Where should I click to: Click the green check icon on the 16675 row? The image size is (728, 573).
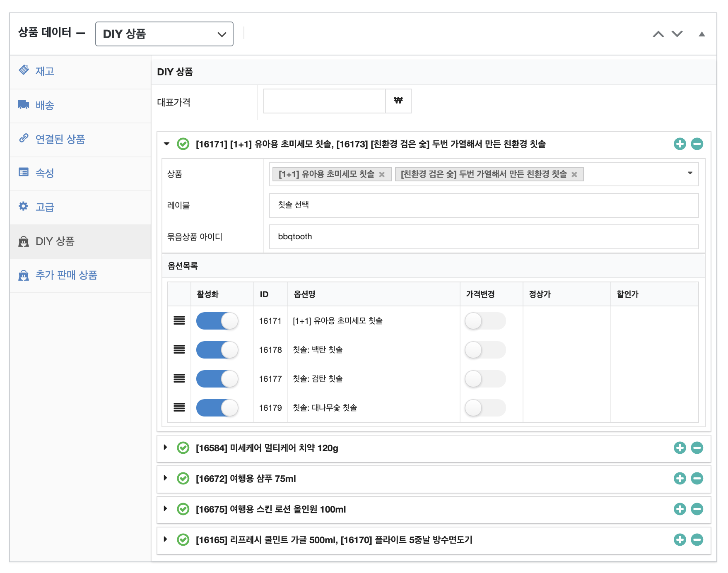click(x=183, y=509)
